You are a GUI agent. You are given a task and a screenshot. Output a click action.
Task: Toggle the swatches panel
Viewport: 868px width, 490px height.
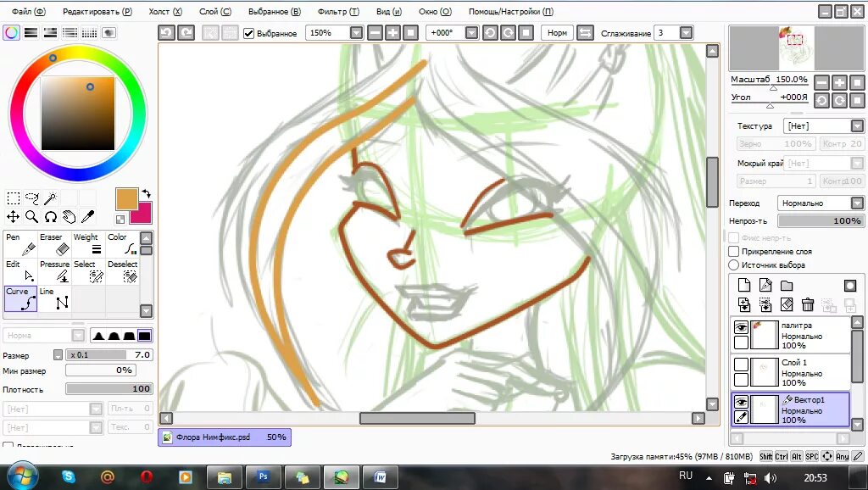(x=89, y=33)
